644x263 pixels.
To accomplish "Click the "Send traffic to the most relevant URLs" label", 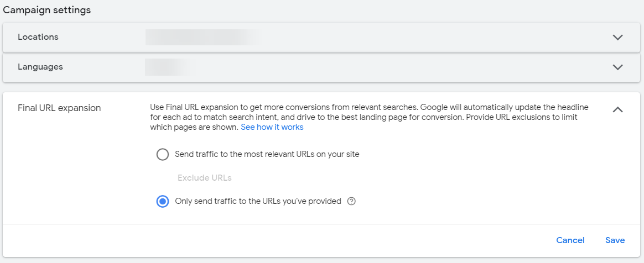I will tap(267, 154).
